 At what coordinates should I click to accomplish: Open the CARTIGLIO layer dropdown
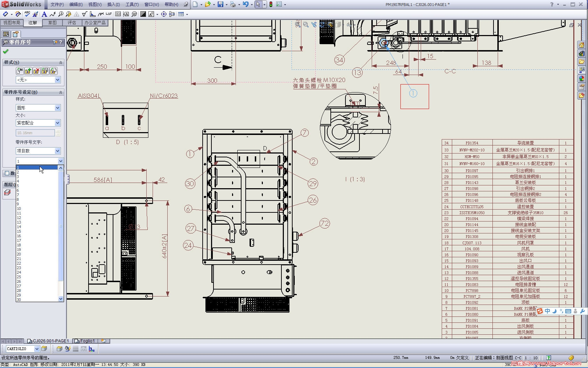click(37, 349)
